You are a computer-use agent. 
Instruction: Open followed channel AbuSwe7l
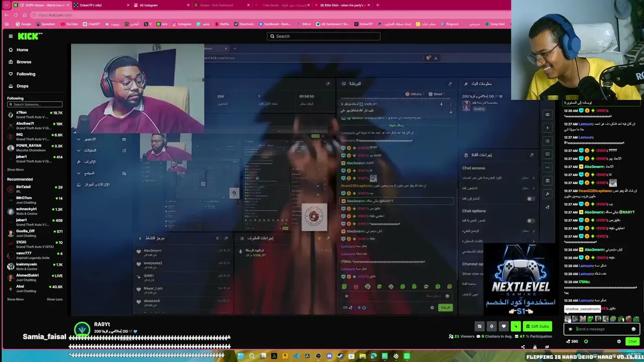[35, 125]
